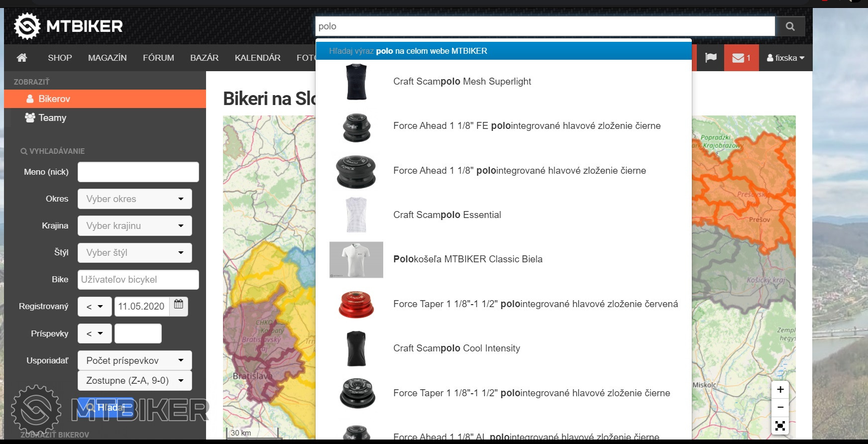The width and height of the screenshot is (868, 444).
Task: Open the Počet príspevkov sort dropdown
Action: (134, 361)
